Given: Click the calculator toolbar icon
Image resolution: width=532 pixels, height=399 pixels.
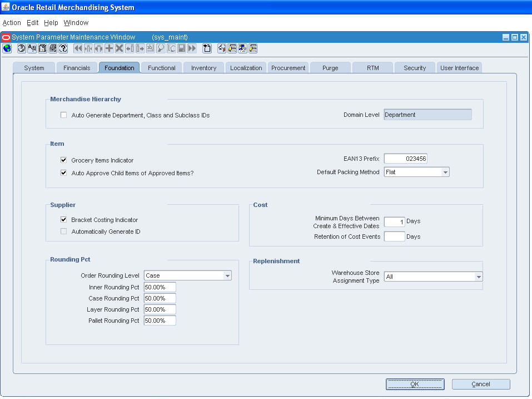Looking at the screenshot, I should tap(42, 48).
